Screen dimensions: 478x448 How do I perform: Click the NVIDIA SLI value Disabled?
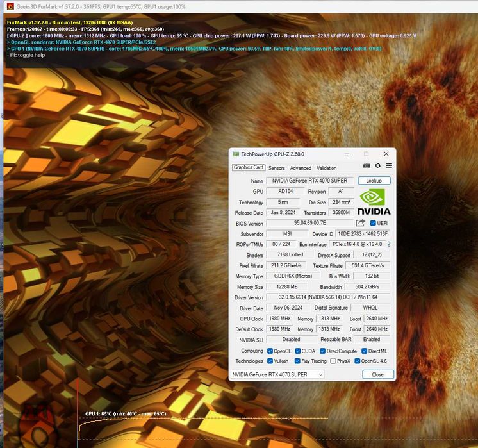pyautogui.click(x=291, y=340)
